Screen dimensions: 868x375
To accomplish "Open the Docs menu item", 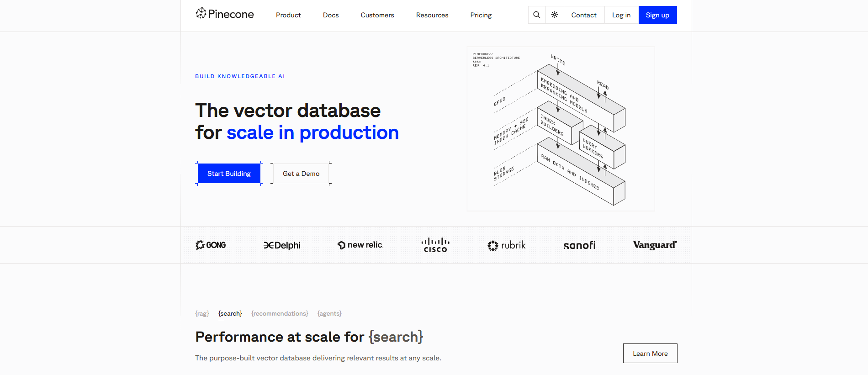I will 331,15.
